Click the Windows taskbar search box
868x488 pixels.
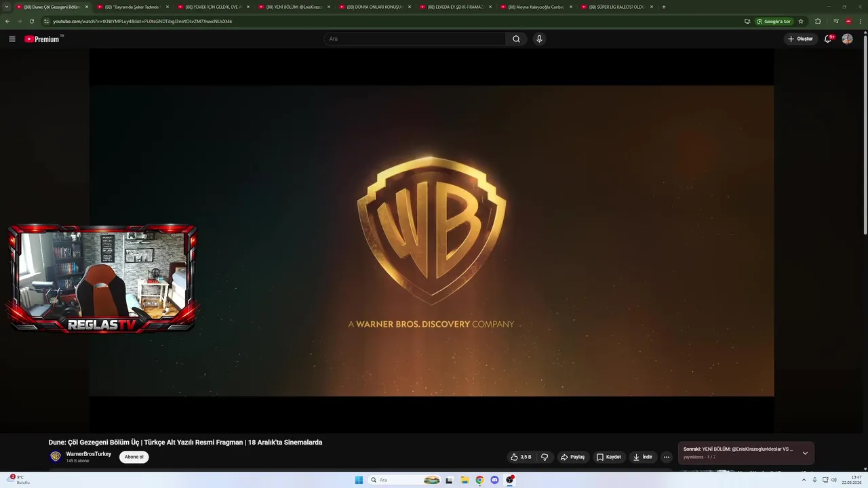pyautogui.click(x=406, y=480)
